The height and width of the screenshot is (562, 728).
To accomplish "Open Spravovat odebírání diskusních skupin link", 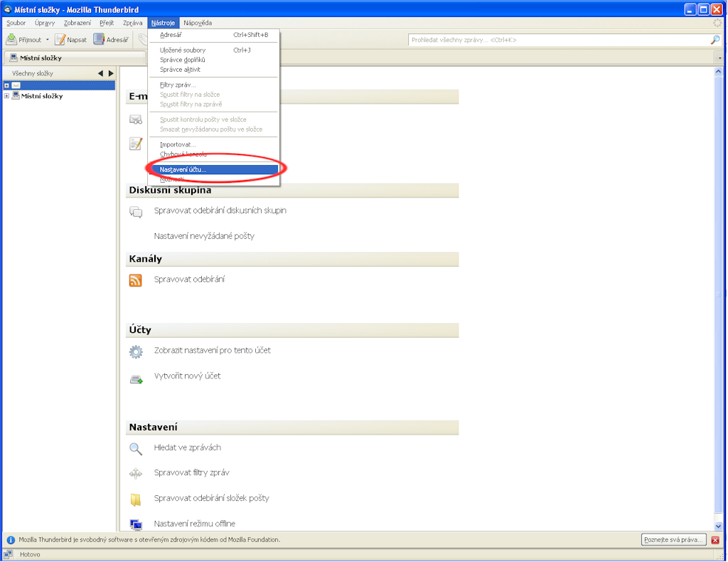I will 220,211.
